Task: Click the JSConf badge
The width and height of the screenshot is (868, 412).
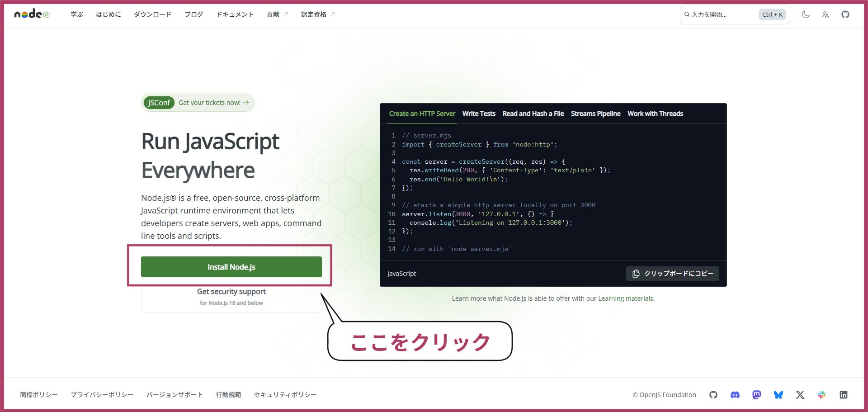Action: point(159,103)
